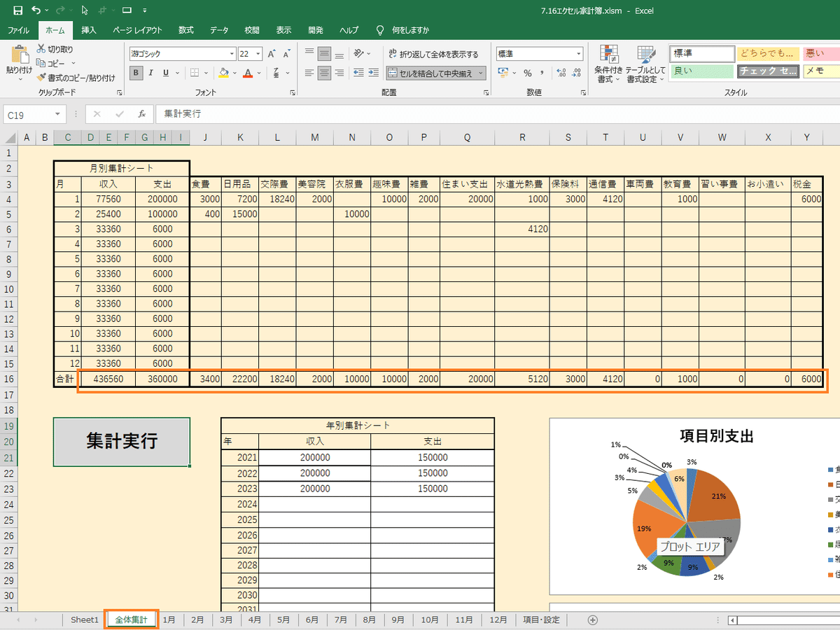Click the percent style icon
The image size is (840, 630).
[x=528, y=73]
